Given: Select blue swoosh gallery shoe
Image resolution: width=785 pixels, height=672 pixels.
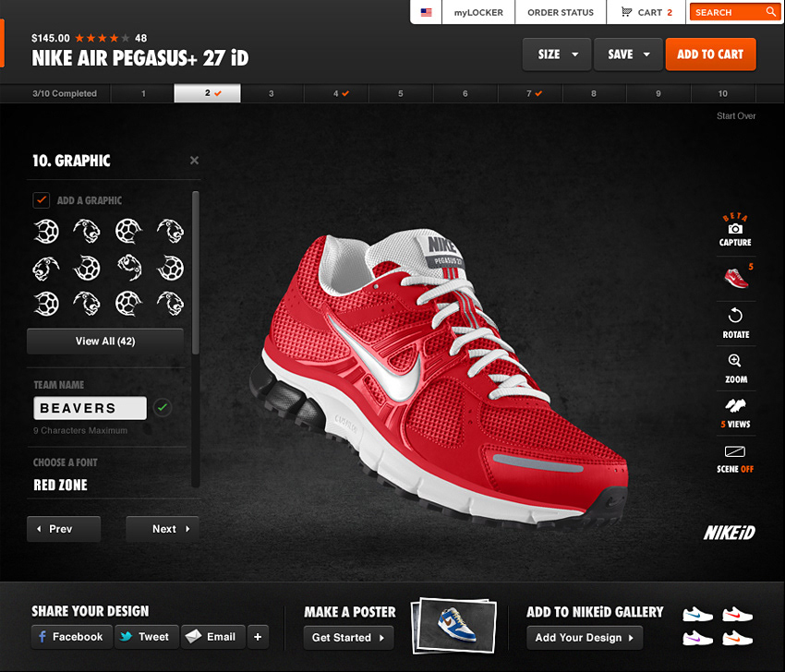Looking at the screenshot, I should pos(697,615).
